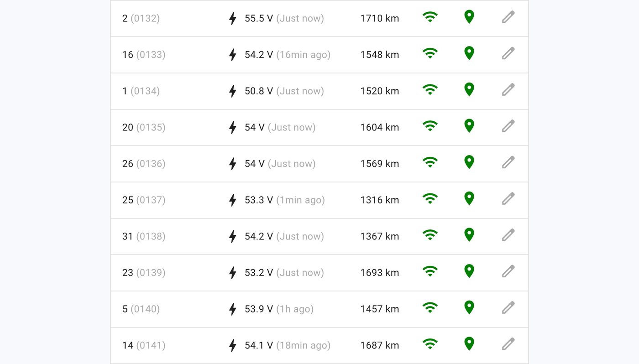
Task: Click edit pencil in the 1693 km row
Action: point(508,271)
